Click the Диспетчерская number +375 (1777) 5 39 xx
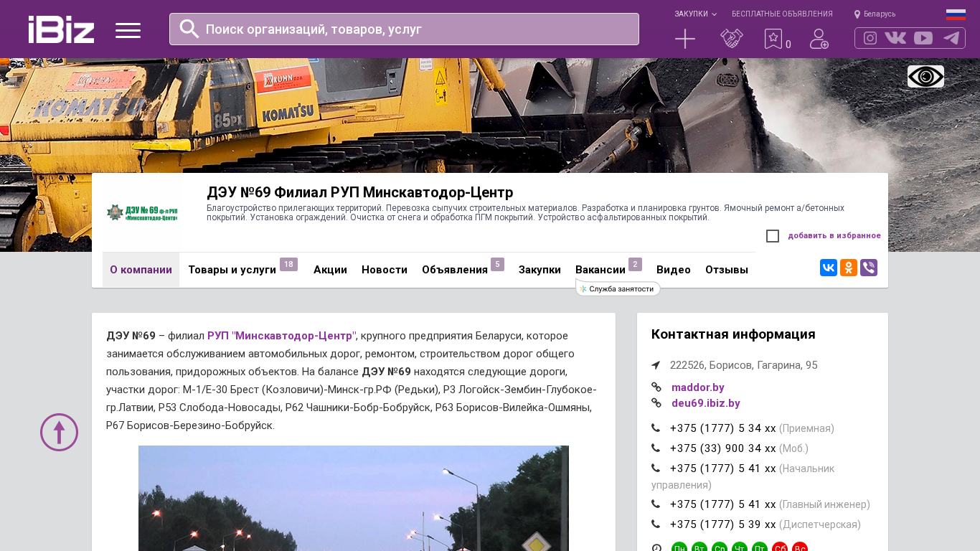Screen dimensions: 980x551 click(x=723, y=524)
